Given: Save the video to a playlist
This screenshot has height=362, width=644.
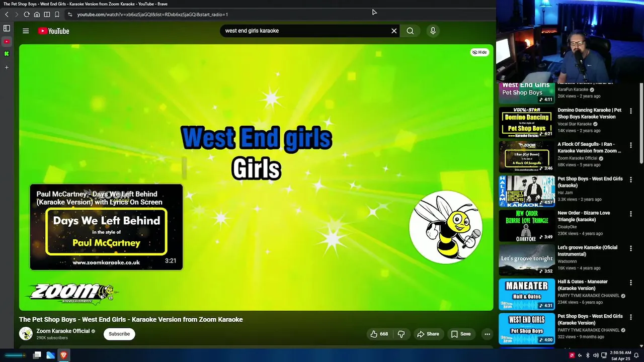Looking at the screenshot, I should (461, 334).
